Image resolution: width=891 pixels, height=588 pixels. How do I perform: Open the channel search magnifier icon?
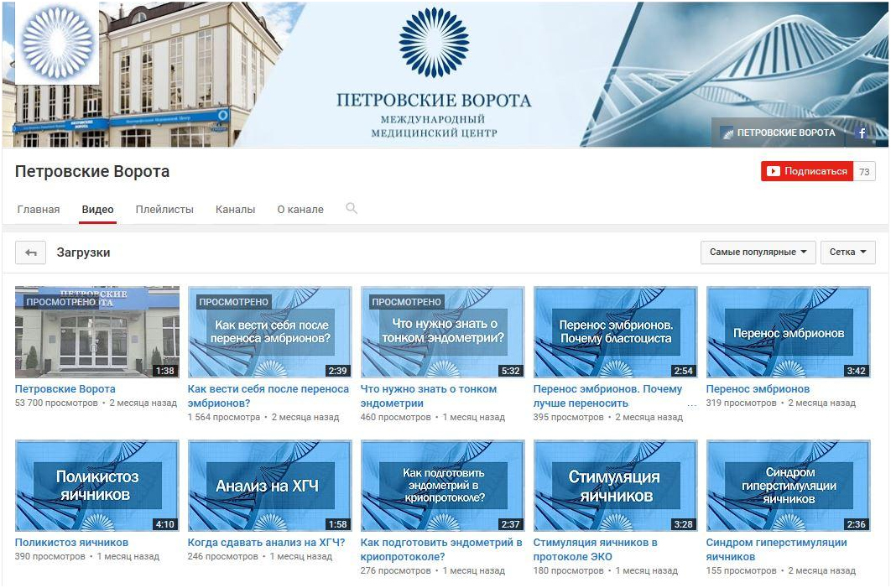click(x=352, y=209)
